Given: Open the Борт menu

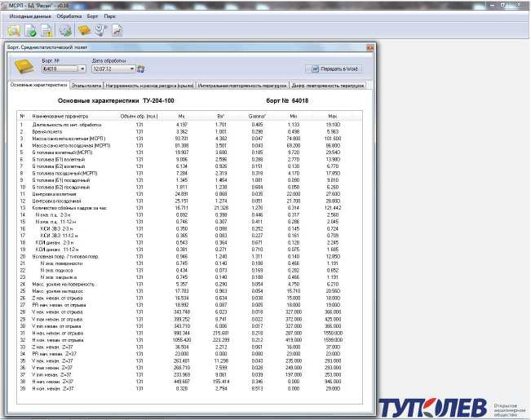Looking at the screenshot, I should click(92, 16).
